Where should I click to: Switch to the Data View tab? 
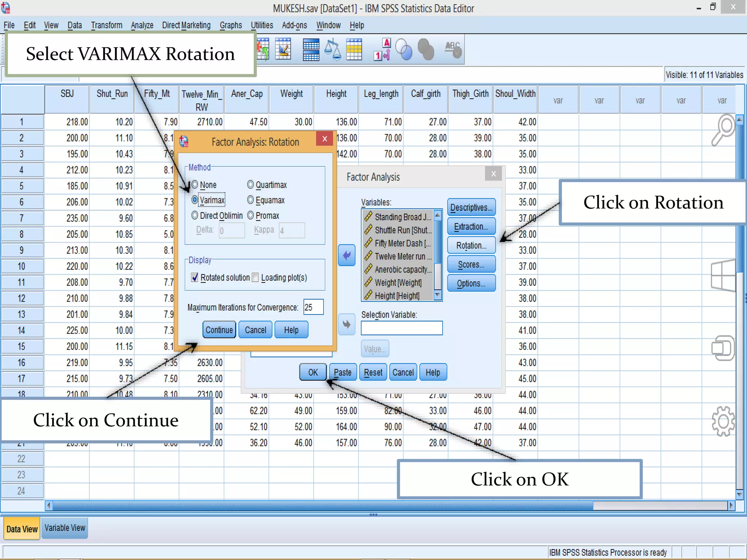(x=22, y=529)
